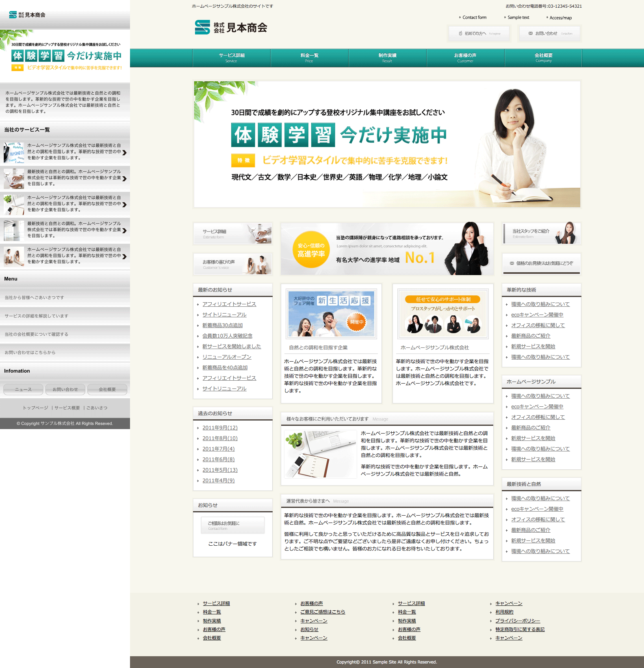Click the small 見本商会 logo in the left sidebar
Viewport: 644px width, 668px height.
pos(27,15)
